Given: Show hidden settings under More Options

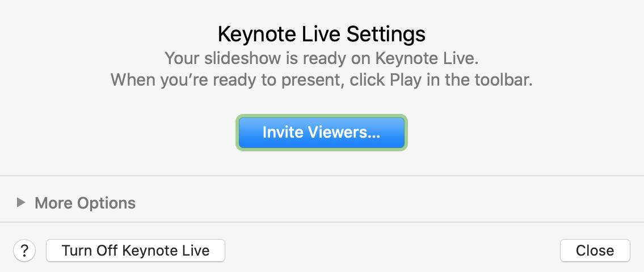Looking at the screenshot, I should 21,202.
